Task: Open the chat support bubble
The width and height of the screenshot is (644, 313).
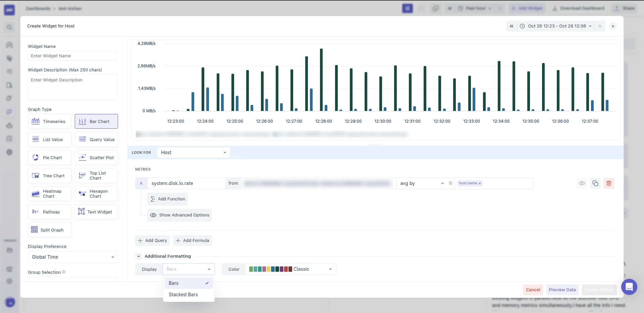Action: [x=629, y=287]
